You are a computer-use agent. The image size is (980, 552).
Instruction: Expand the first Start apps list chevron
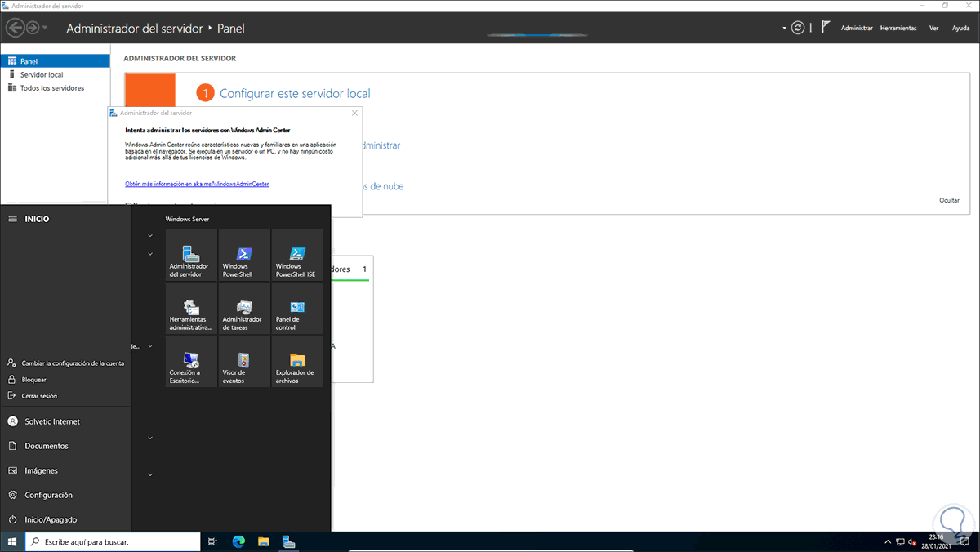tap(150, 236)
